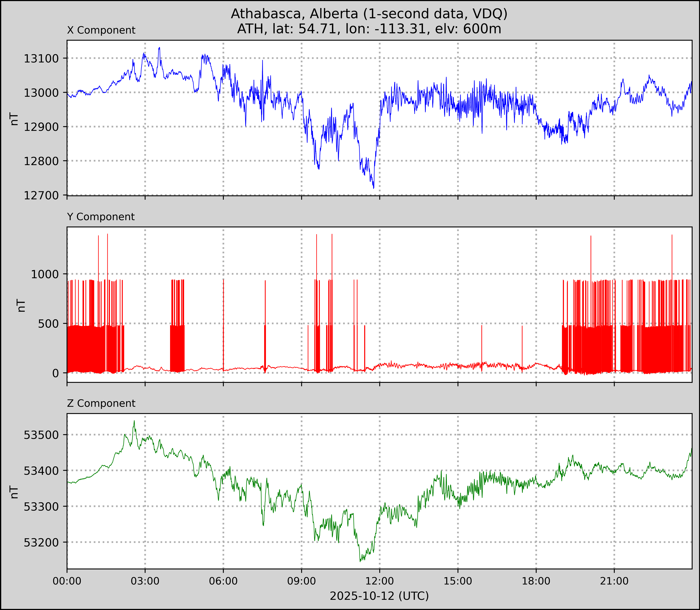Viewport: 700px width, 610px height.
Task: Click the 18:00 time axis label
Action: [536, 581]
